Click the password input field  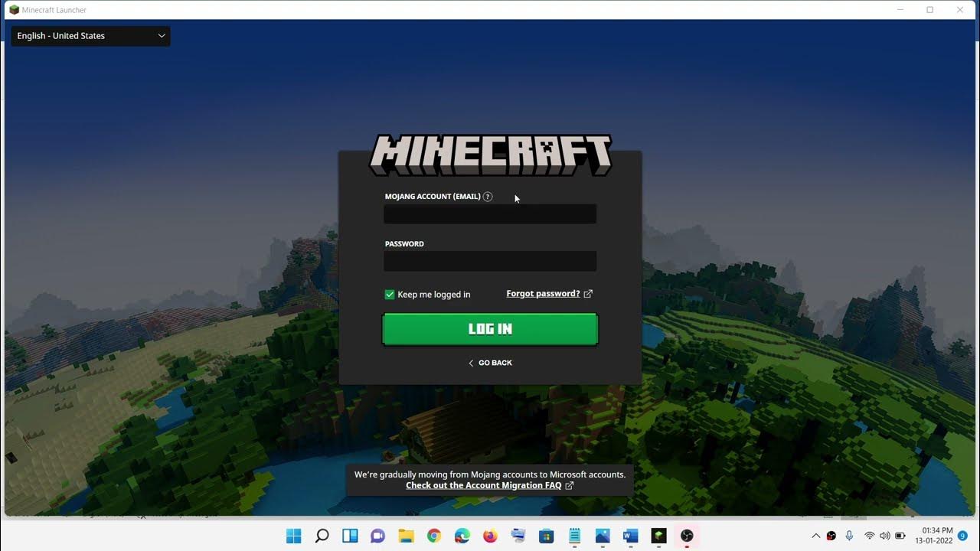pos(490,262)
